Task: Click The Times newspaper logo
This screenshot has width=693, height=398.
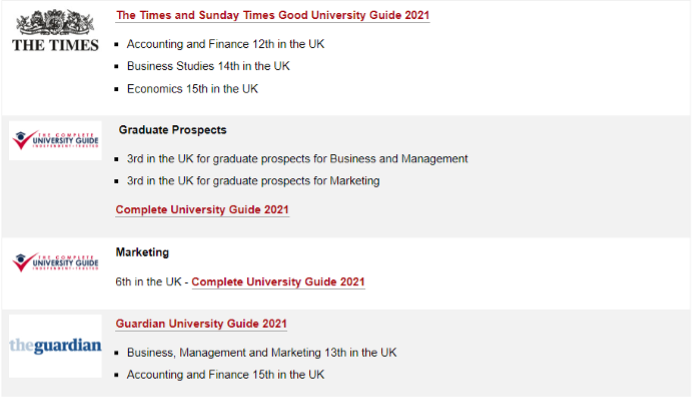Action: (55, 30)
